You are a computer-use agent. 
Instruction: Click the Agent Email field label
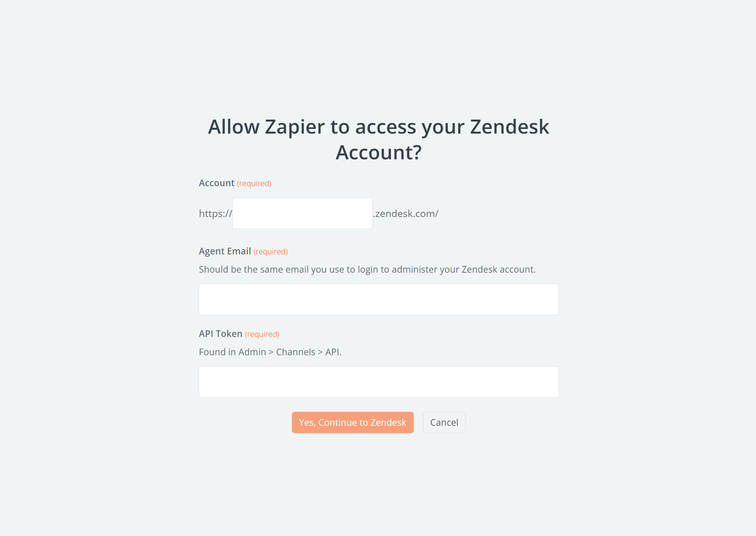point(225,251)
